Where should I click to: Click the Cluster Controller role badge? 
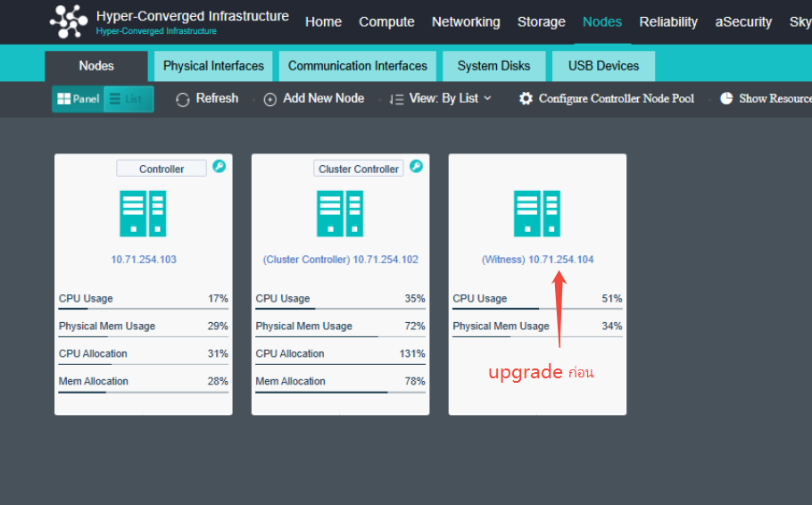point(359,169)
